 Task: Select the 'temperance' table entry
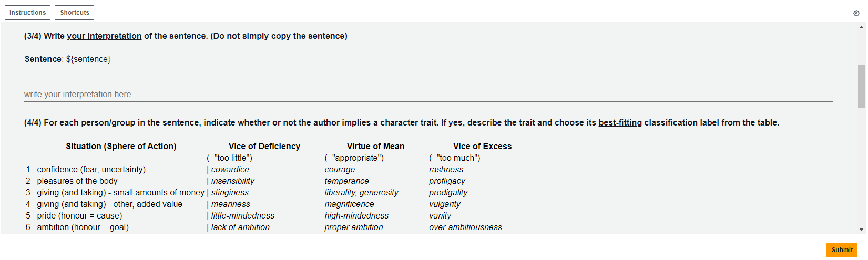(347, 181)
